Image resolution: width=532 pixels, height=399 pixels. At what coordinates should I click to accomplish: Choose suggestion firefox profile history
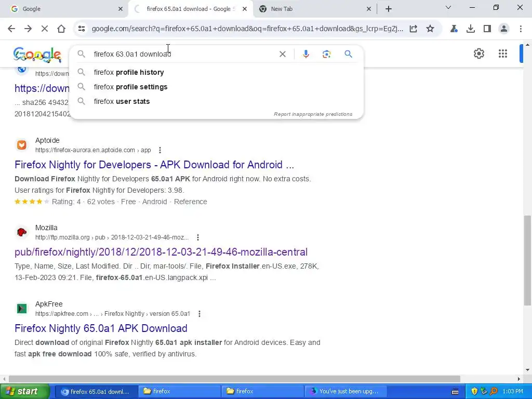(x=216, y=72)
